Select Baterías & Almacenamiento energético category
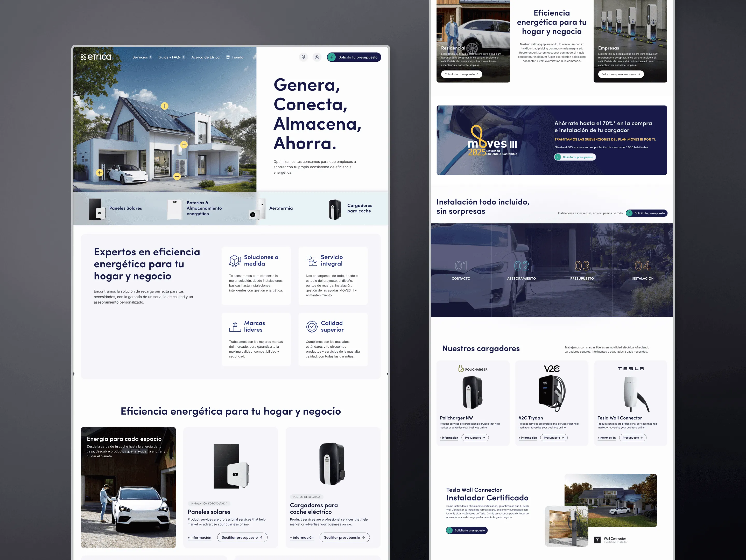Image resolution: width=746 pixels, height=560 pixels. click(x=195, y=208)
